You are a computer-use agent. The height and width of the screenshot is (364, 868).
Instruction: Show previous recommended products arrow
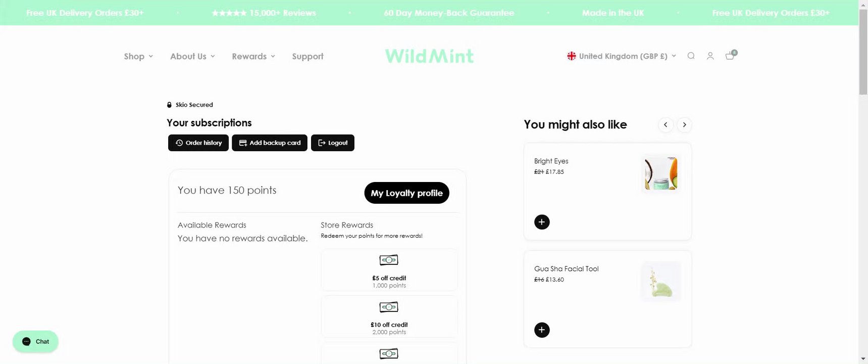click(x=666, y=125)
